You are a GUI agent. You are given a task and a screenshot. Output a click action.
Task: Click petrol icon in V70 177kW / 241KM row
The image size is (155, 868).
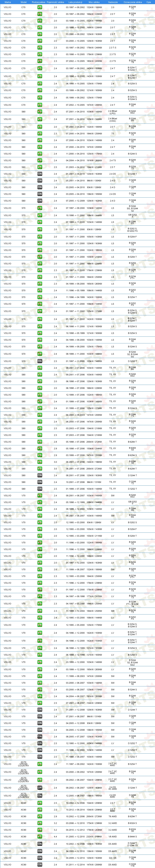pyautogui.click(x=39, y=596)
